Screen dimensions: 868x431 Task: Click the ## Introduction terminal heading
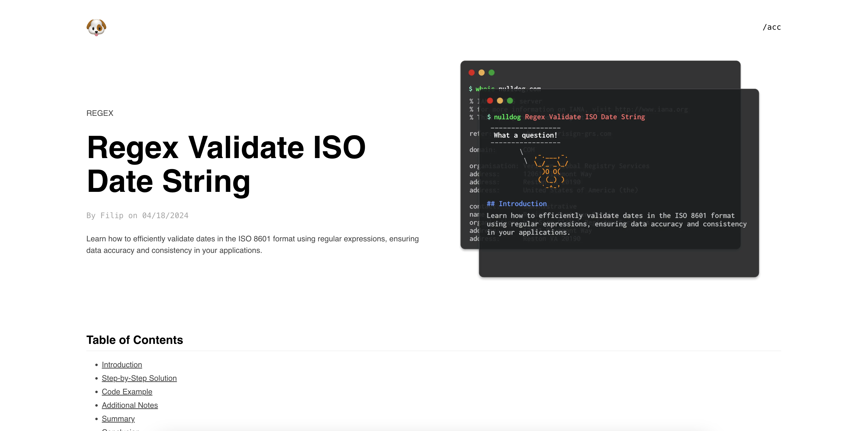(x=517, y=204)
